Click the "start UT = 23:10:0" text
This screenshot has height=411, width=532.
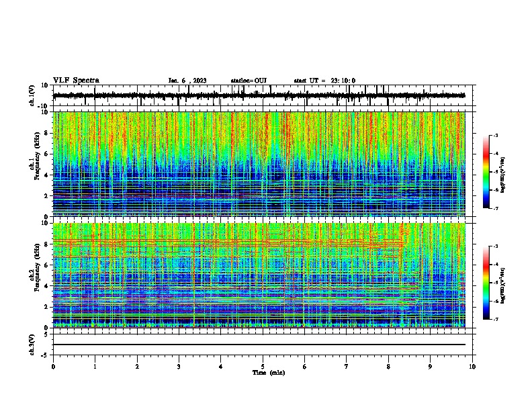[x=324, y=81]
